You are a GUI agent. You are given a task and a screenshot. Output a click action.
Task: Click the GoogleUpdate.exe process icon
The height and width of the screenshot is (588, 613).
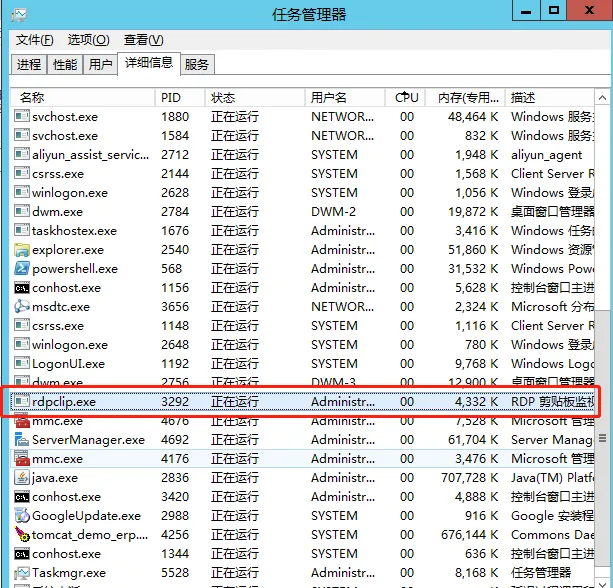[22, 515]
